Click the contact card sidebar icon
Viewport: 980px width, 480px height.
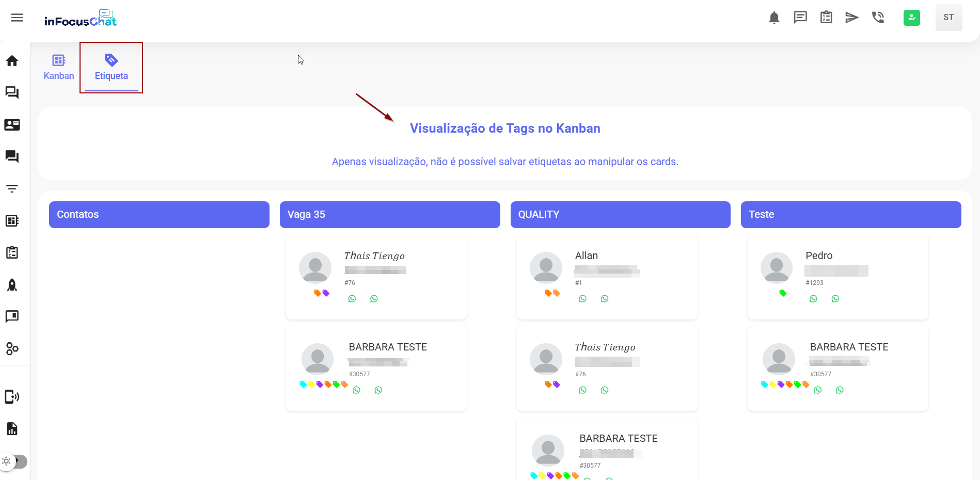(12, 125)
